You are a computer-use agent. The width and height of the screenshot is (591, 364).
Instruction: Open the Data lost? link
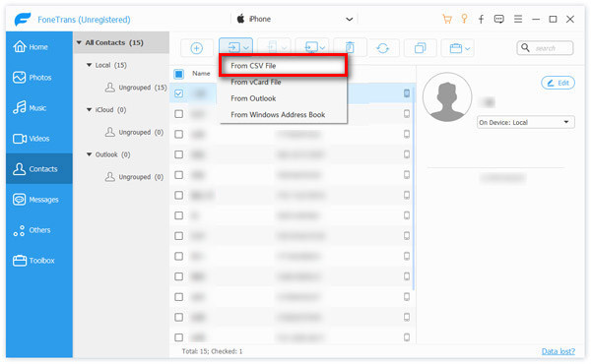558,351
